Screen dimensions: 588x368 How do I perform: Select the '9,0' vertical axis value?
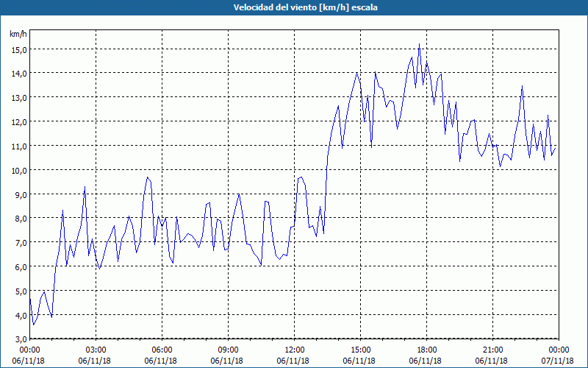(21, 195)
